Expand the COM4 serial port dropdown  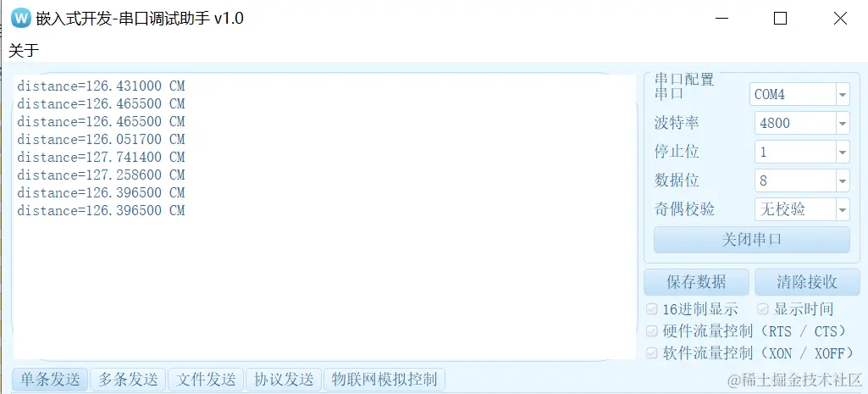coord(799,94)
